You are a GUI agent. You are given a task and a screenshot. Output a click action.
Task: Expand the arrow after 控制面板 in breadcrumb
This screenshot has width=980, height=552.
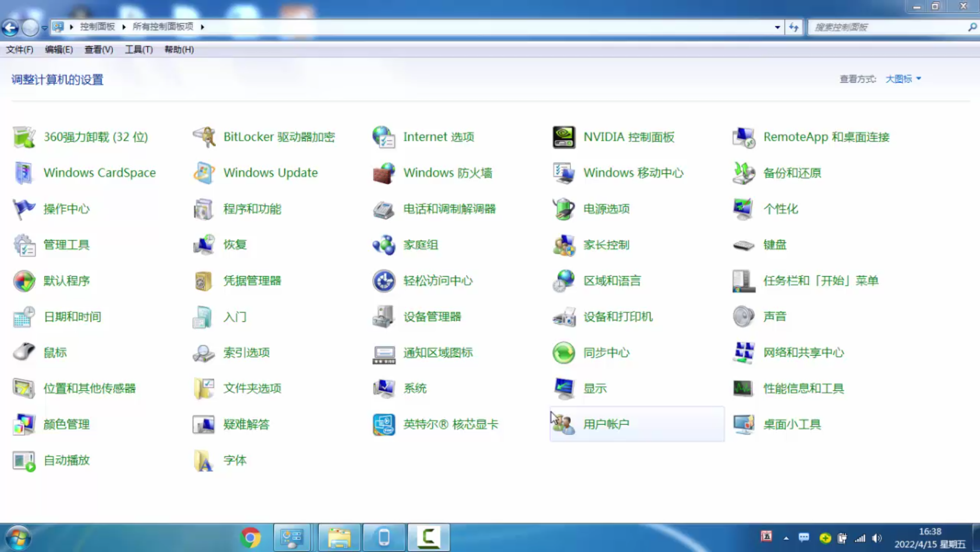click(x=124, y=27)
